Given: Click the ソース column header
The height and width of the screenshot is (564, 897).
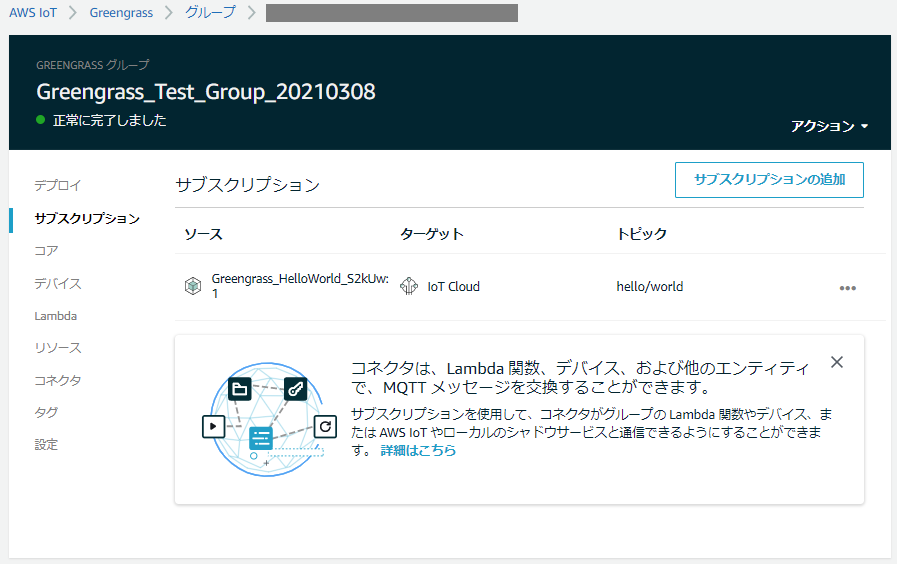Looking at the screenshot, I should pyautogui.click(x=203, y=234).
